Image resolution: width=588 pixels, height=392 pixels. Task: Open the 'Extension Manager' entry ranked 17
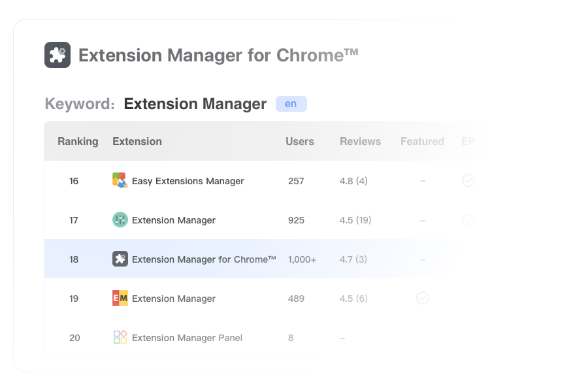coord(174,220)
